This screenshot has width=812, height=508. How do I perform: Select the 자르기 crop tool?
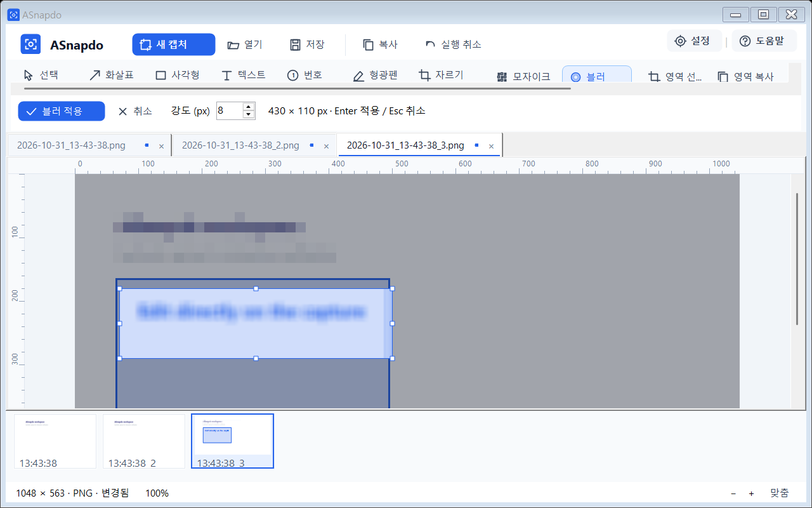pyautogui.click(x=441, y=75)
